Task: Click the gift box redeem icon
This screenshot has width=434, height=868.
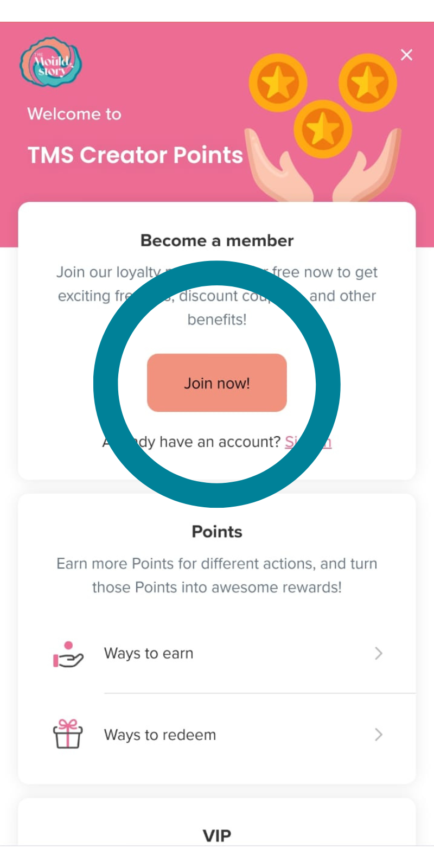Action: click(68, 734)
